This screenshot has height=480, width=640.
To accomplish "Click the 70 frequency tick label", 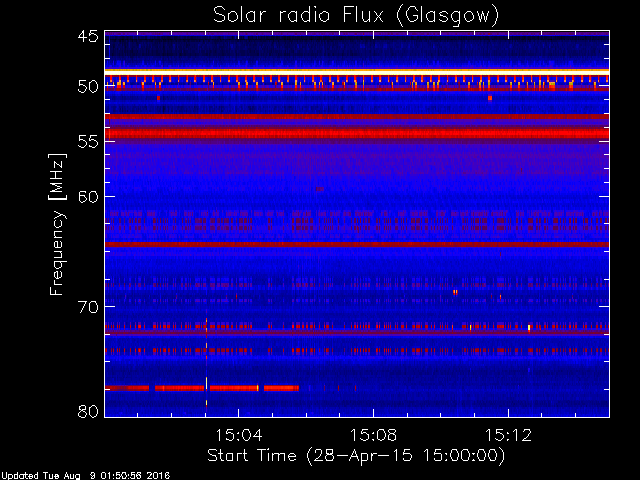I will pyautogui.click(x=88, y=307).
